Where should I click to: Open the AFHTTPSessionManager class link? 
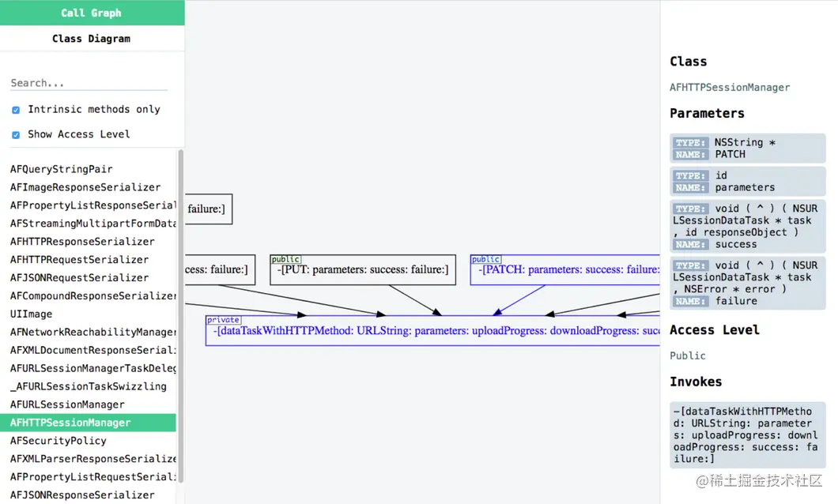[x=728, y=87]
